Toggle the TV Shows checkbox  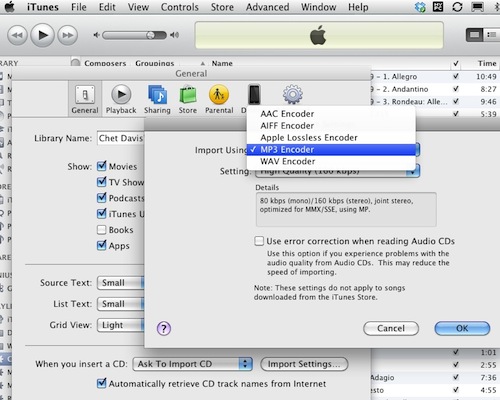pos(101,182)
